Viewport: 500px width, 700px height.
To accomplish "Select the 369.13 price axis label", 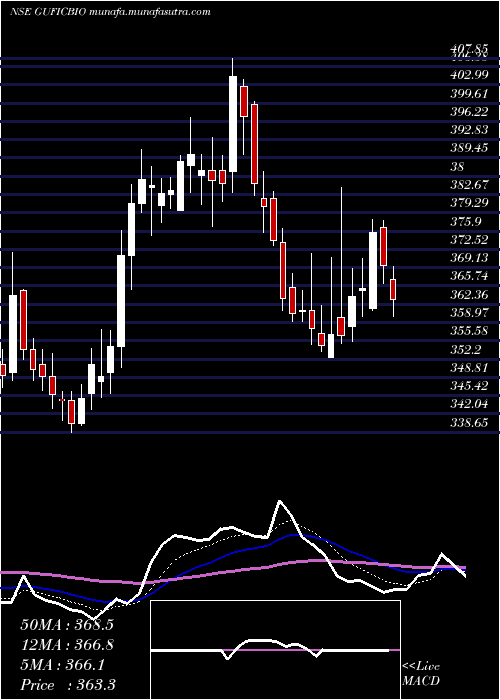I will point(470,258).
